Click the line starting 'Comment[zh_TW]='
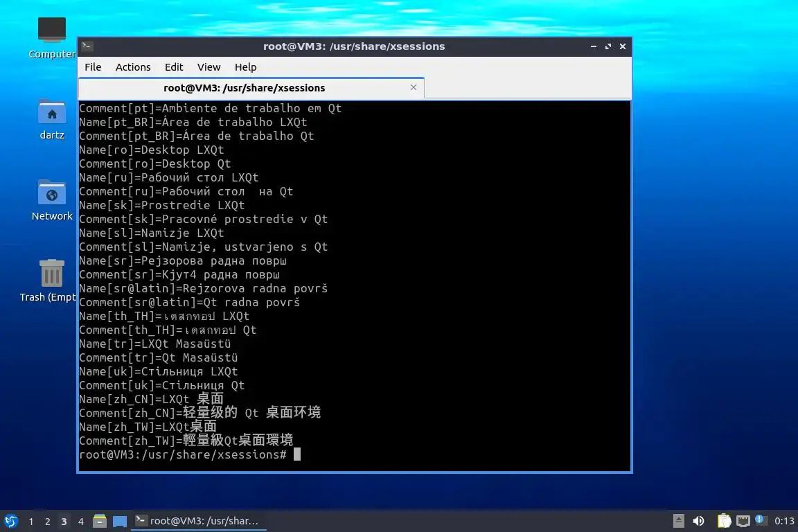 186,441
